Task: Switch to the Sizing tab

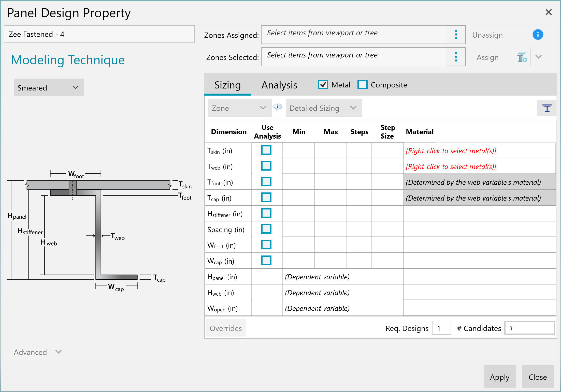Action: pyautogui.click(x=227, y=85)
